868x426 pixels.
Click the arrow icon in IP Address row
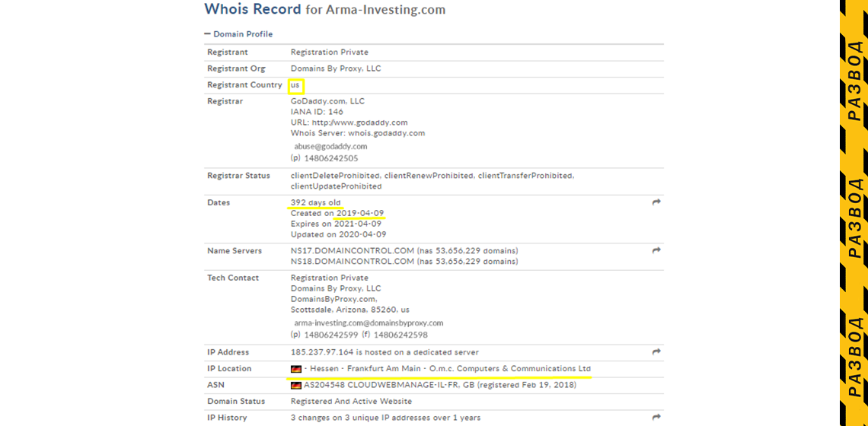coord(656,352)
